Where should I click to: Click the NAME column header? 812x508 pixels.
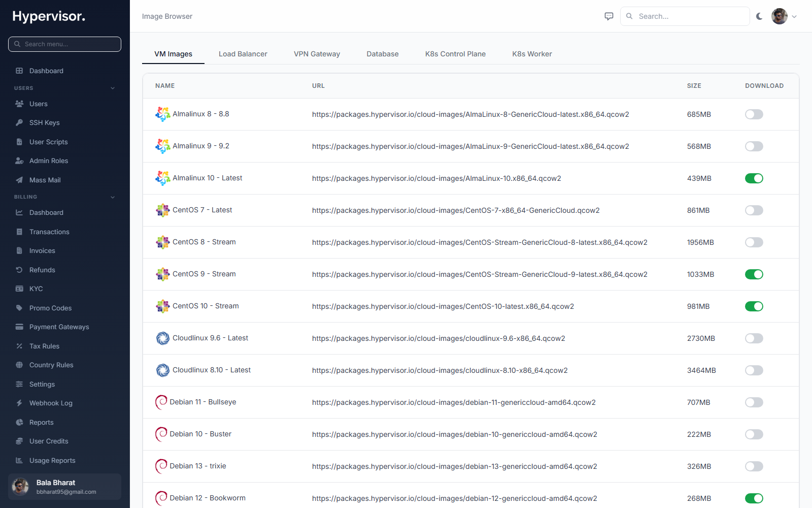click(165, 86)
